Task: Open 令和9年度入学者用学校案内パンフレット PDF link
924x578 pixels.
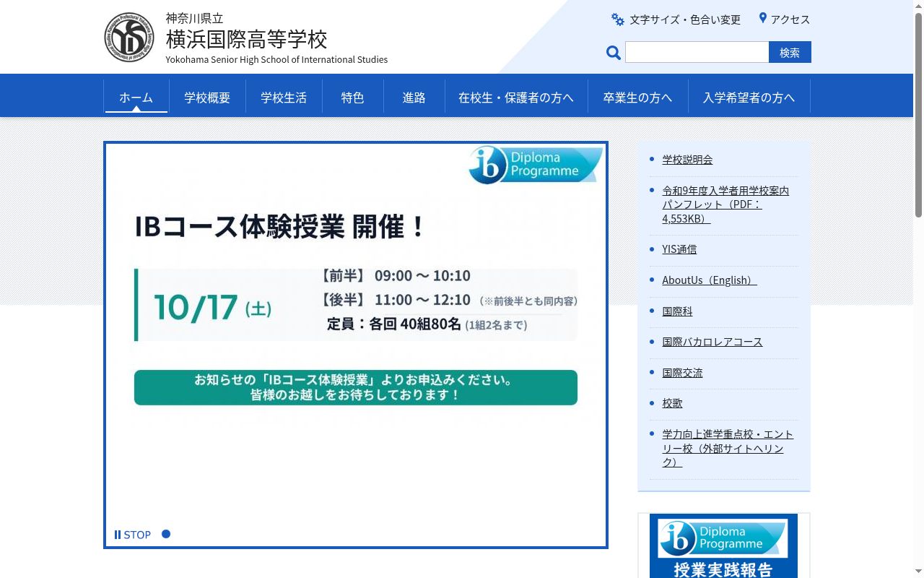Action: point(725,204)
